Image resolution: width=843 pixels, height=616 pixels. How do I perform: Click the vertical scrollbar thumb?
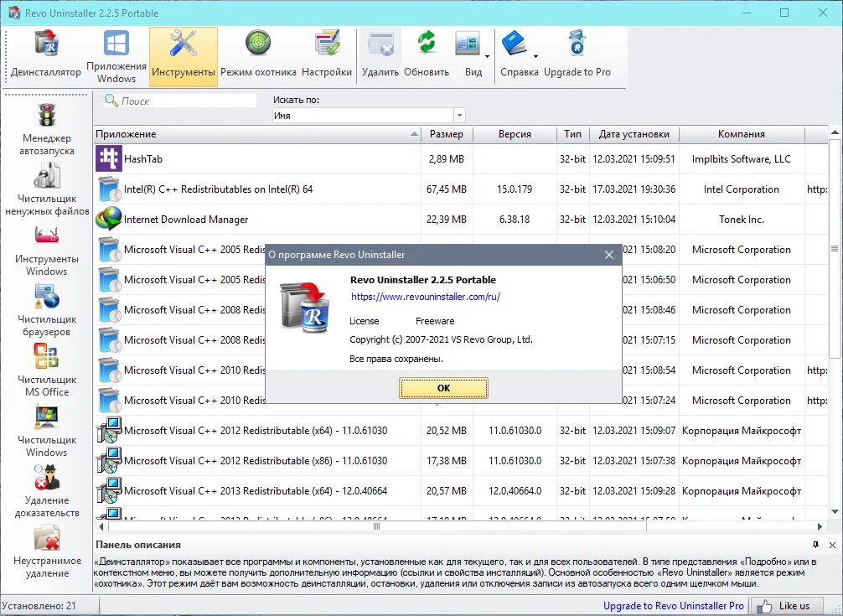835,248
